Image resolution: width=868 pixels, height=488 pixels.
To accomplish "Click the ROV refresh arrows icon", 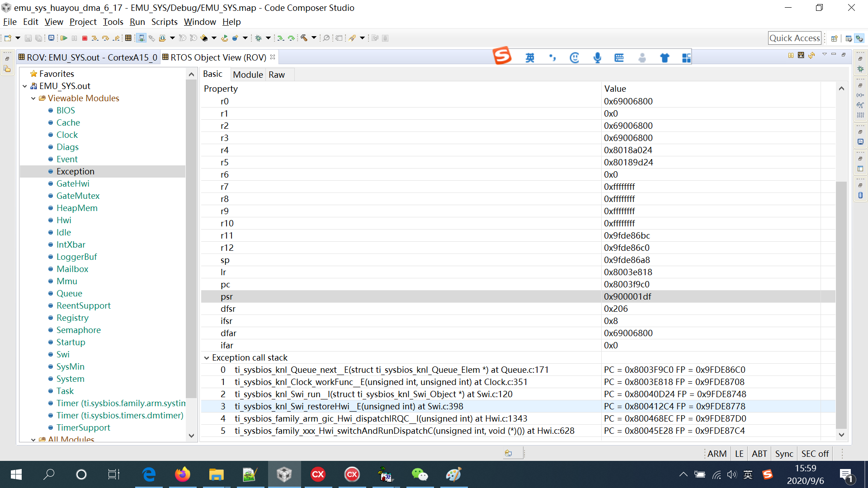I will tap(811, 55).
